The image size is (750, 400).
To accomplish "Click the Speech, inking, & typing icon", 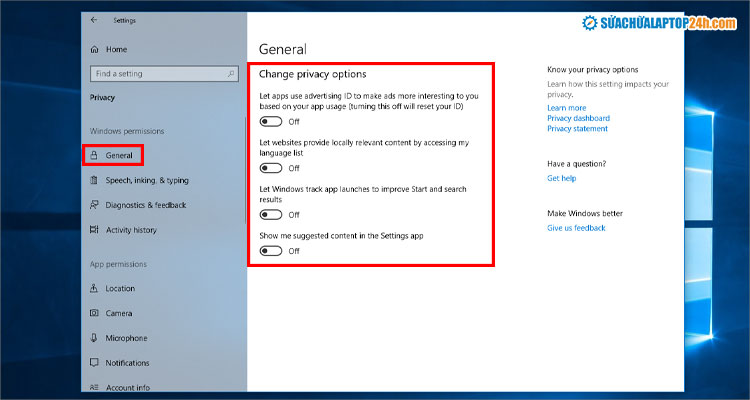I will click(95, 180).
